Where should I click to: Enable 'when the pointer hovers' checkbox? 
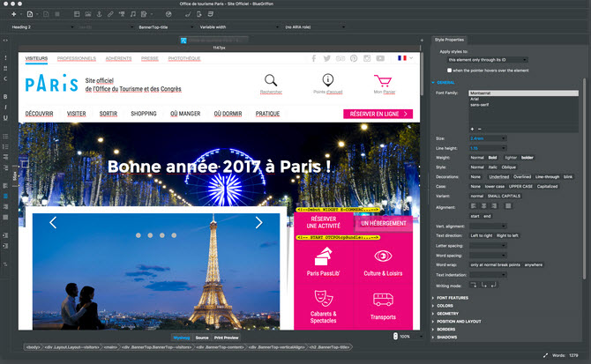click(449, 71)
